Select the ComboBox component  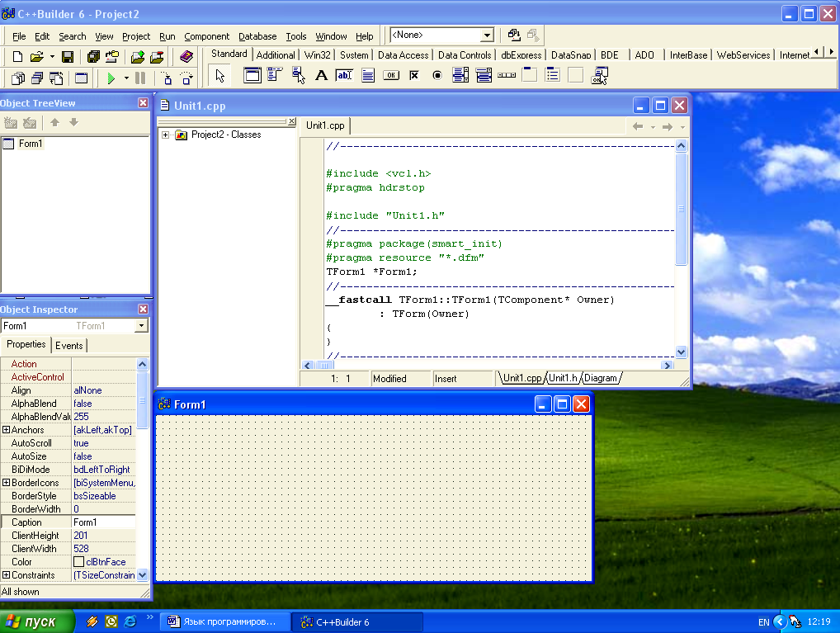tap(484, 76)
